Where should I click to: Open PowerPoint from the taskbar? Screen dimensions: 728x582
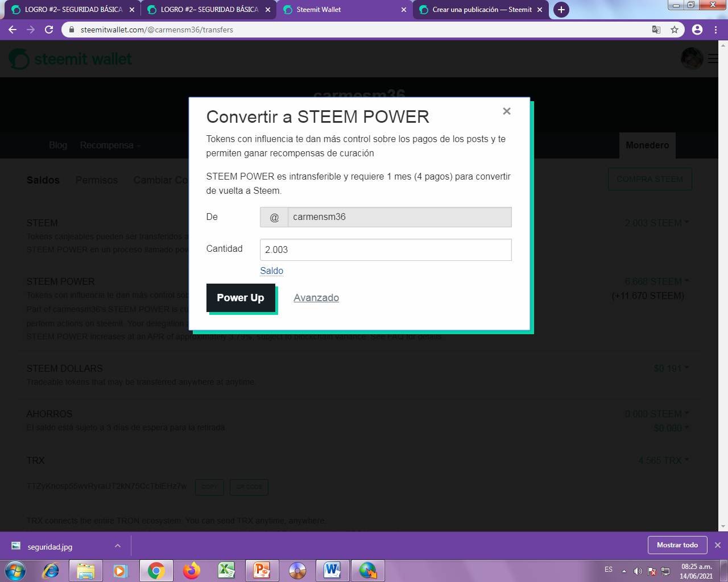click(x=262, y=571)
